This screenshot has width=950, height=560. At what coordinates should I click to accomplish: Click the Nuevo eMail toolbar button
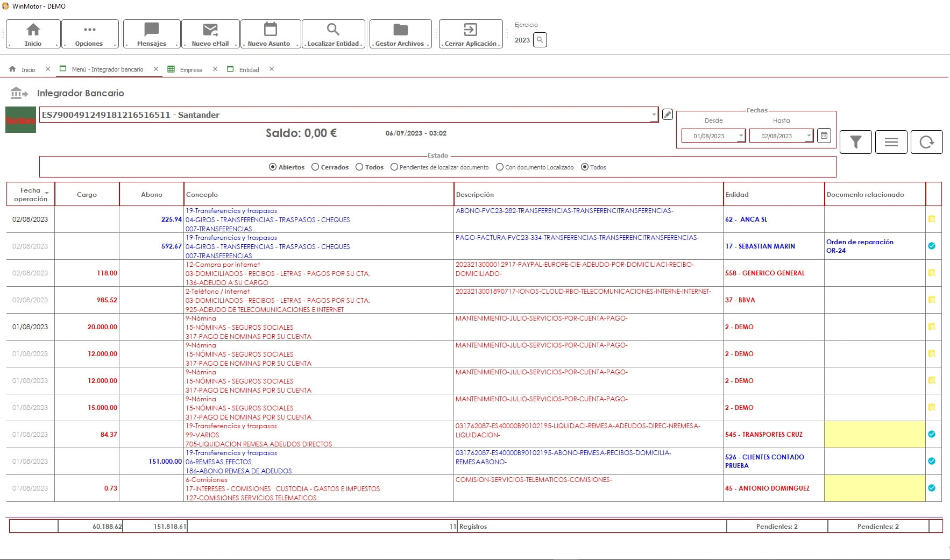210,34
